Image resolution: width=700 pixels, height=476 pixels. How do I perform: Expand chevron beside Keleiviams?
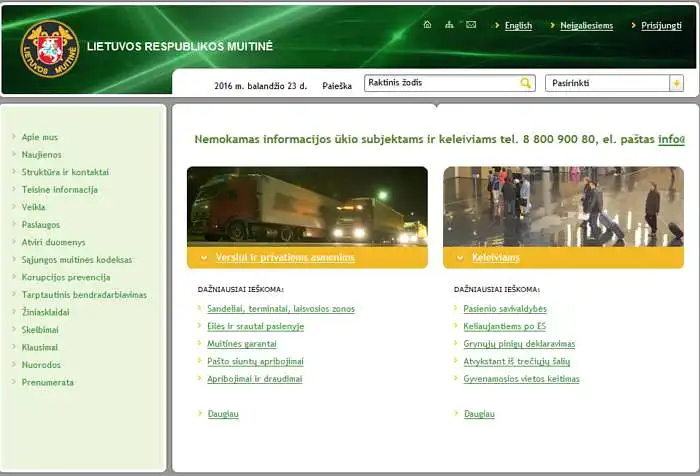[460, 258]
